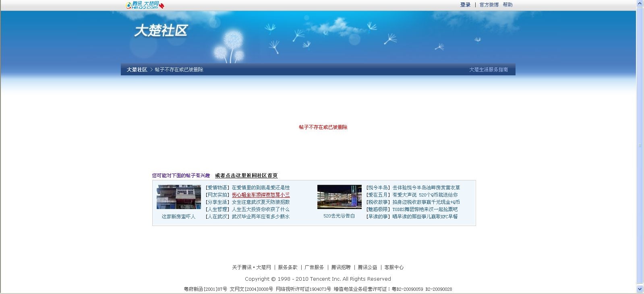644x294 pixels.
Task: Click license text 文网文[2004]0008号
Action: click(251, 289)
